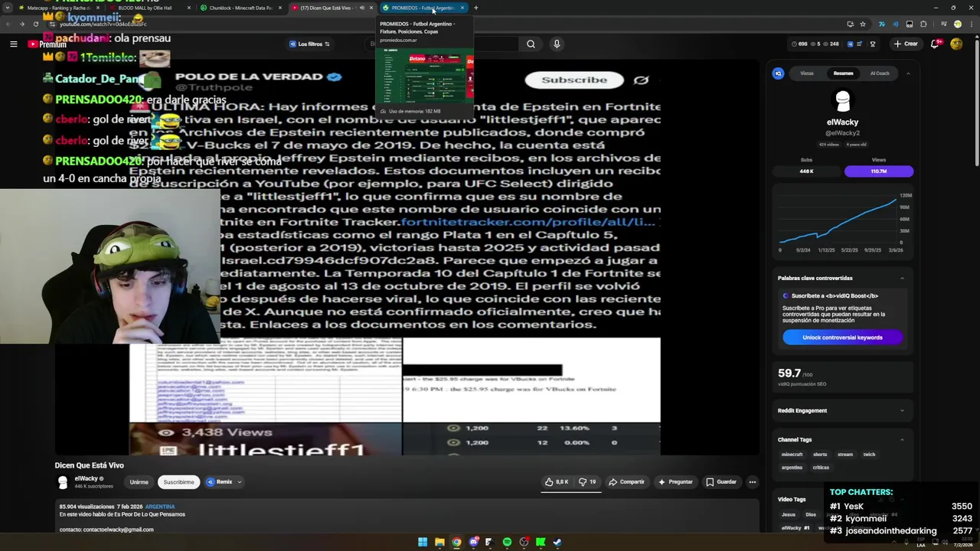Expand the Remix dropdown arrow
Image resolution: width=980 pixels, height=551 pixels.
click(x=239, y=482)
